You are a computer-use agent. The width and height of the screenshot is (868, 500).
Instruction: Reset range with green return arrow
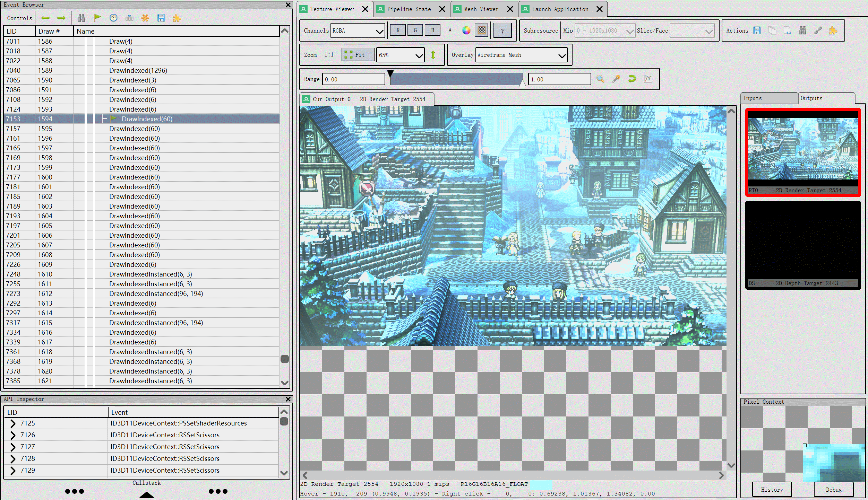632,79
